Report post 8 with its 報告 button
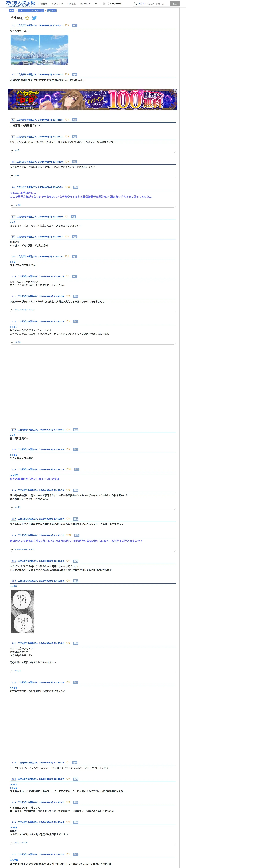Screen dimensions: 262x868 pyautogui.click(x=75, y=237)
